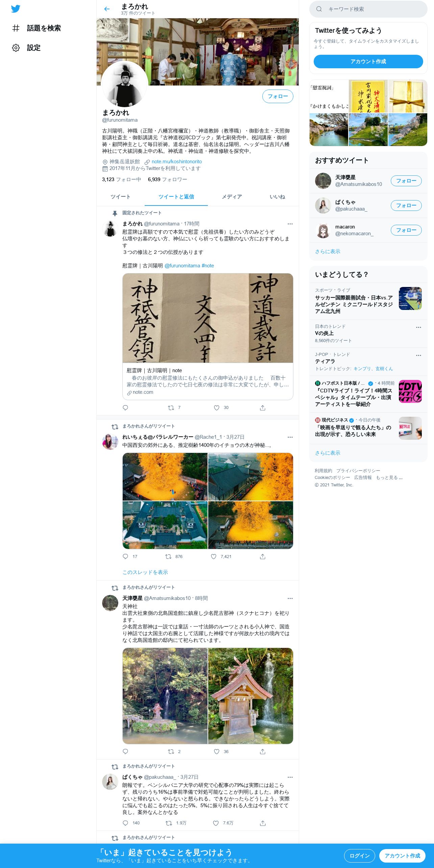434x868 pixels.
Task: Click the Twitter bird logo
Action: point(16,9)
